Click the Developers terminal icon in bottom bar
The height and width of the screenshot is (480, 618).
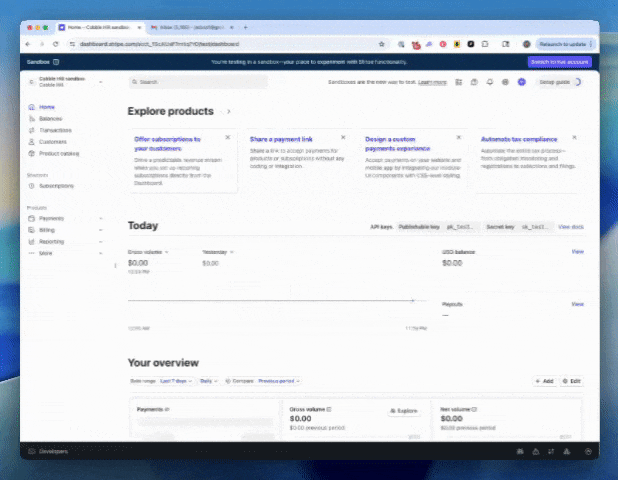tap(32, 451)
